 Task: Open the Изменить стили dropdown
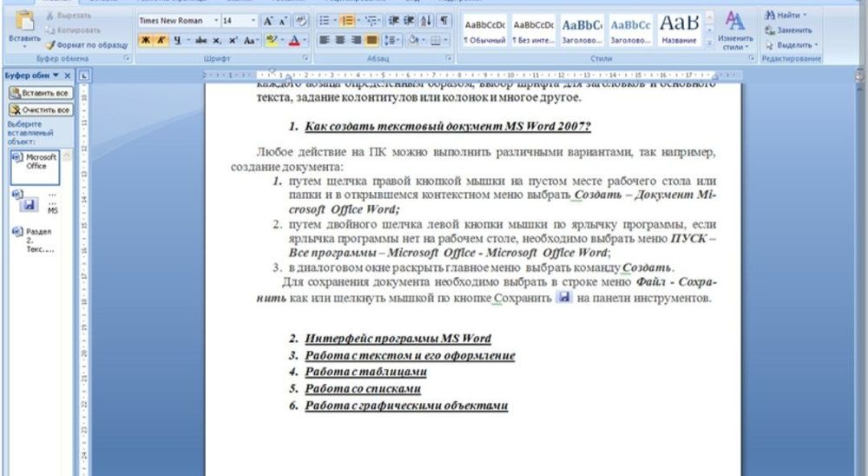click(x=734, y=31)
